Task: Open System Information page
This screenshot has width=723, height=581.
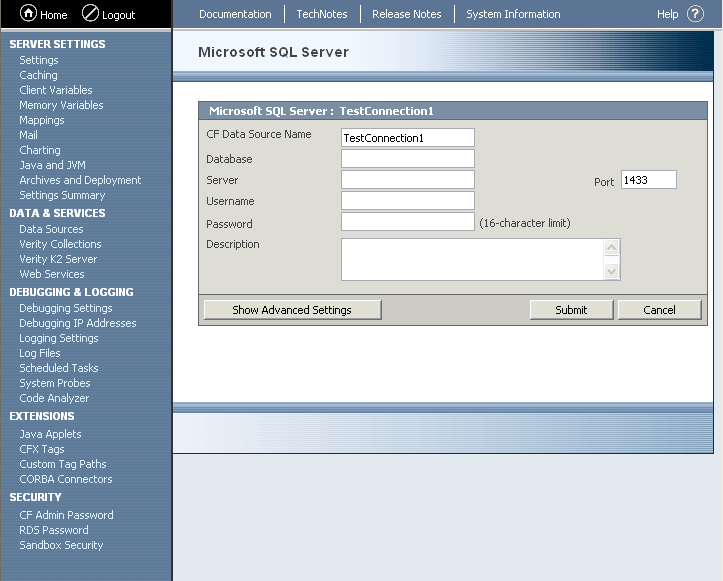Action: coord(513,14)
